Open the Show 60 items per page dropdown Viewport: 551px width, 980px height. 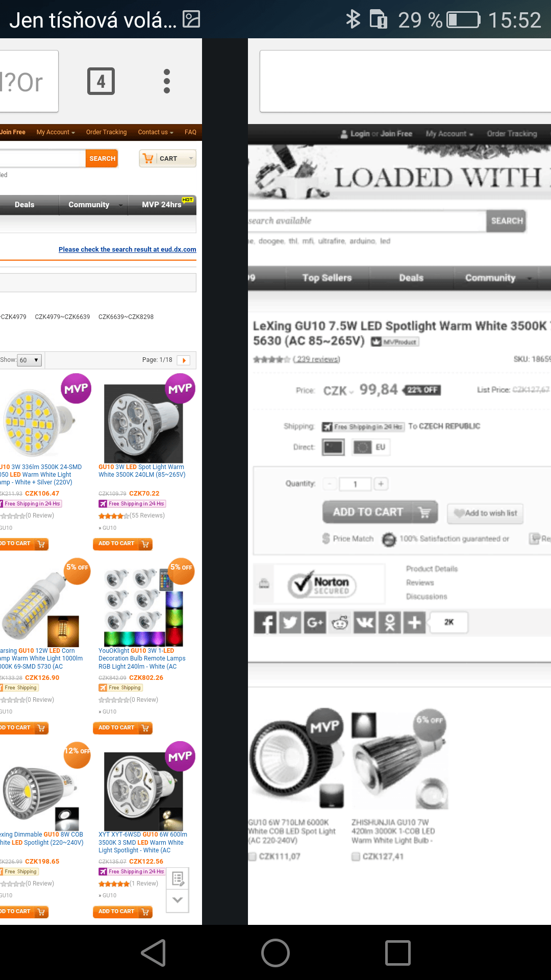pos(30,360)
